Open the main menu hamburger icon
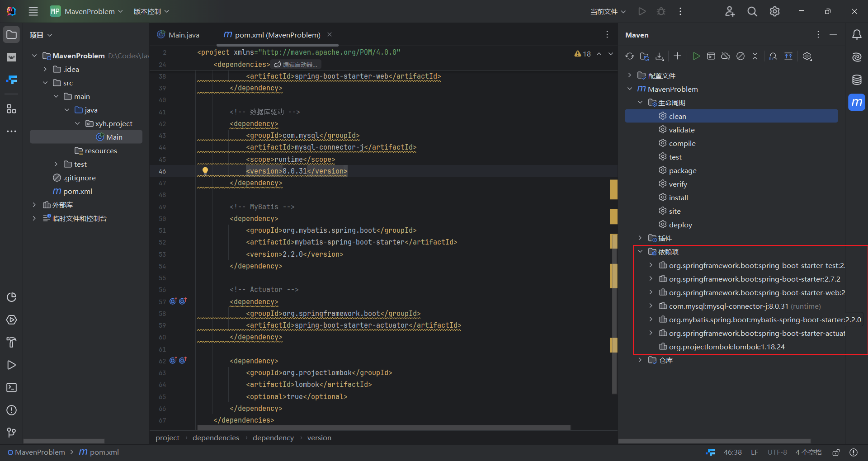Image resolution: width=868 pixels, height=461 pixels. point(33,11)
